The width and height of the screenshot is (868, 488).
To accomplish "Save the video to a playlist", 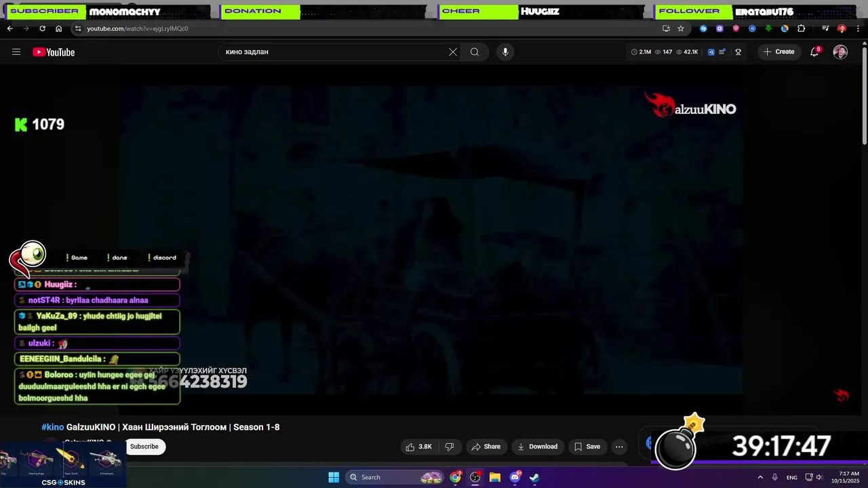I will coord(587,447).
